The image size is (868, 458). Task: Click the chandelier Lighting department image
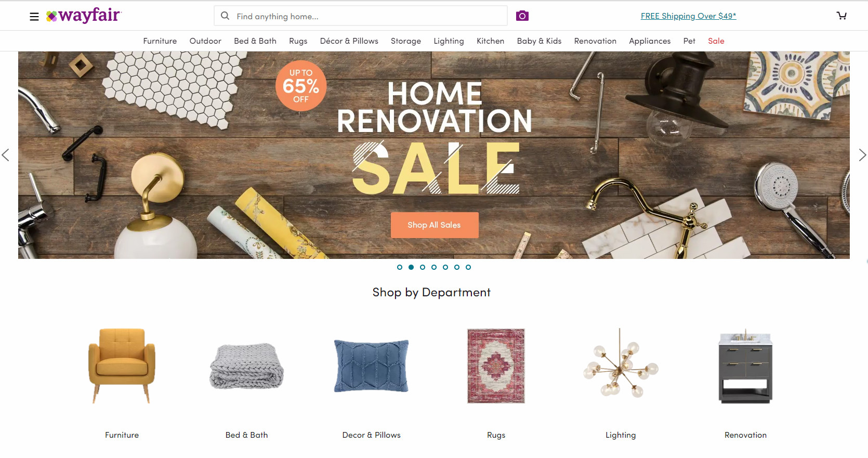click(621, 363)
